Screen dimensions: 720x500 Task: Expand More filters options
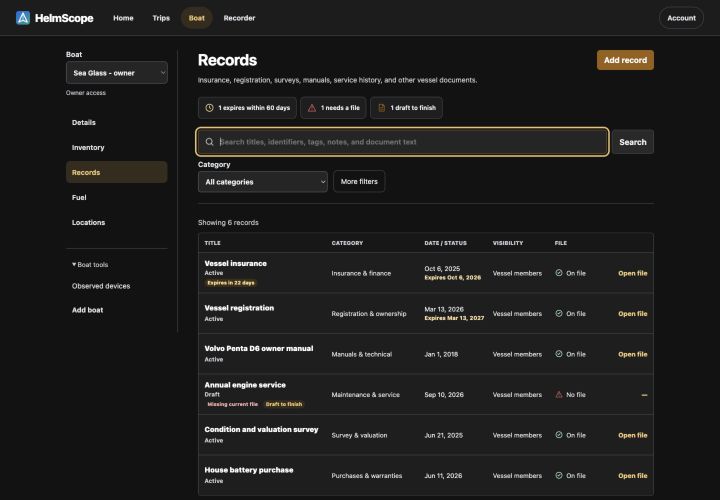(x=359, y=181)
